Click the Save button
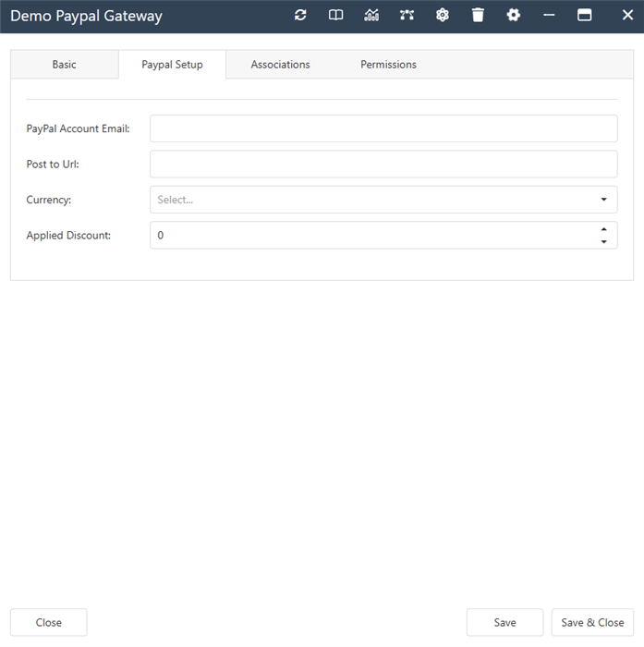The width and height of the screenshot is (644, 647). 505,622
